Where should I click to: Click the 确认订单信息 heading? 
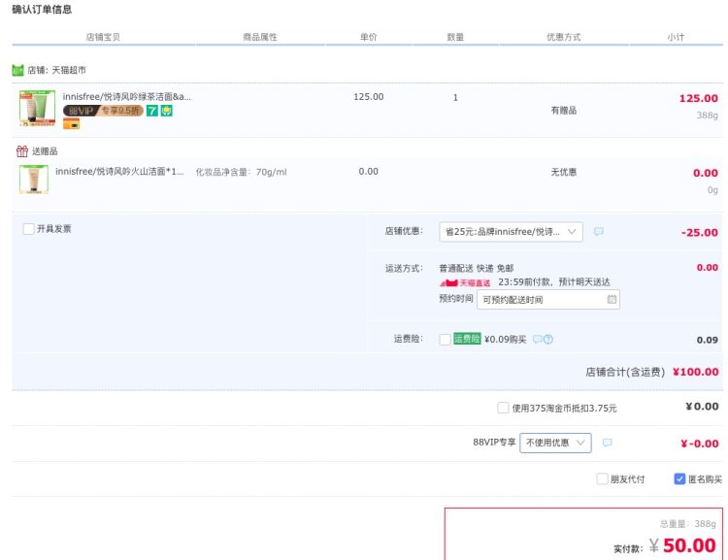pos(42,10)
